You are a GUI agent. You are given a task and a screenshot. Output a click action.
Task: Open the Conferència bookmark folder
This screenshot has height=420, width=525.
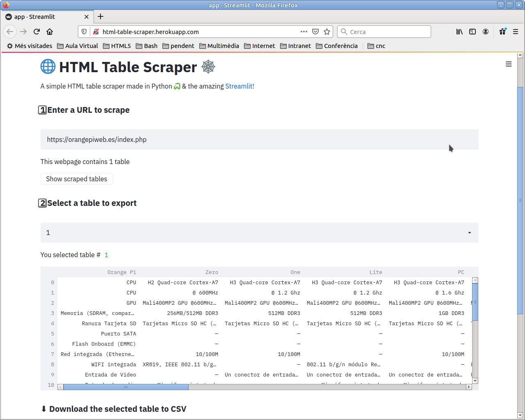pos(337,46)
